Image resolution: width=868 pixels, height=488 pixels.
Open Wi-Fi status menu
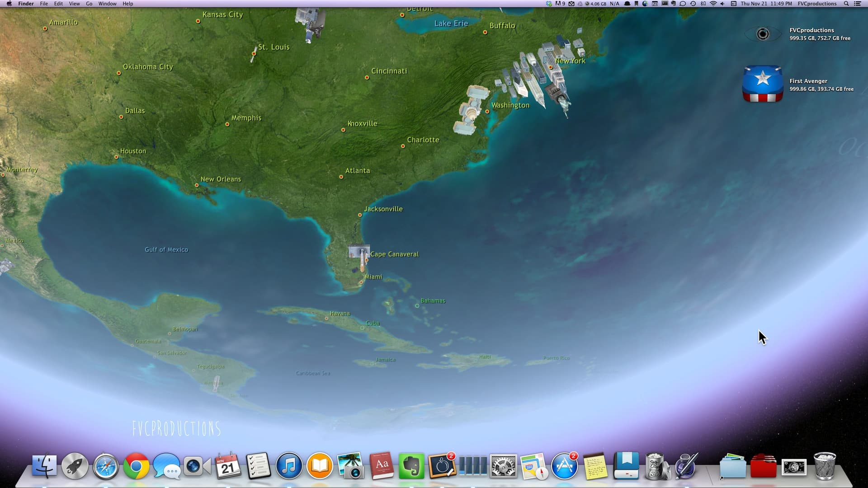pyautogui.click(x=713, y=4)
